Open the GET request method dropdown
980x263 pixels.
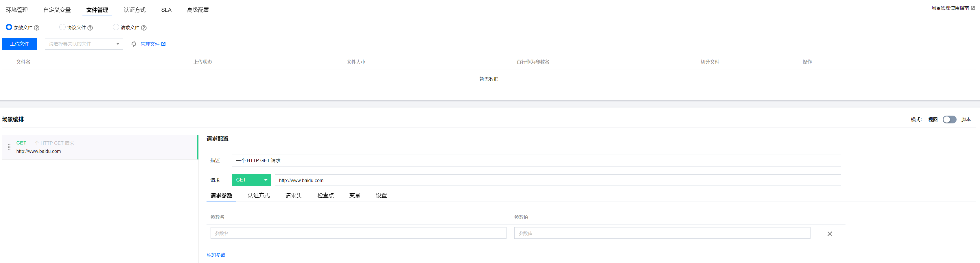(x=251, y=180)
